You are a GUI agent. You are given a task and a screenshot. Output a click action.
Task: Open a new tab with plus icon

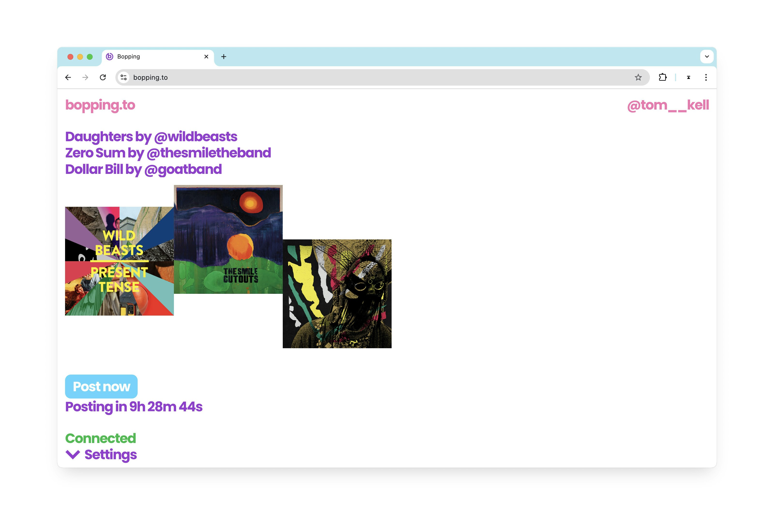tap(224, 57)
